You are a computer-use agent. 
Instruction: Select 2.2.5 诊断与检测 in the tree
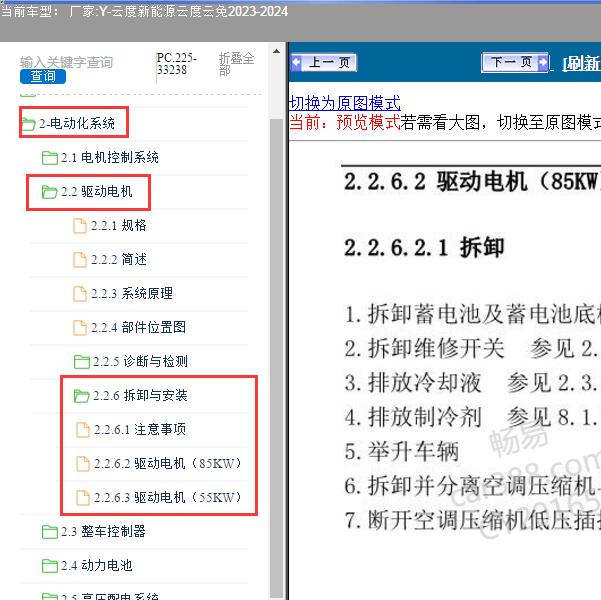pyautogui.click(x=140, y=361)
